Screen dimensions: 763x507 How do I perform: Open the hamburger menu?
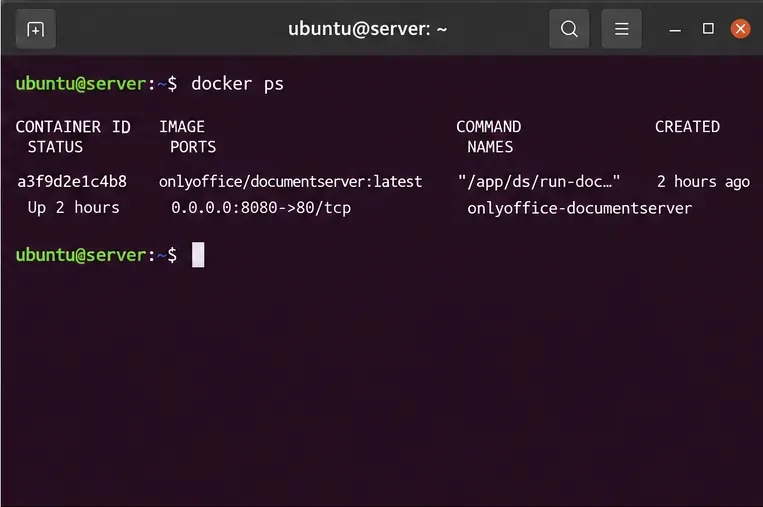coord(621,29)
